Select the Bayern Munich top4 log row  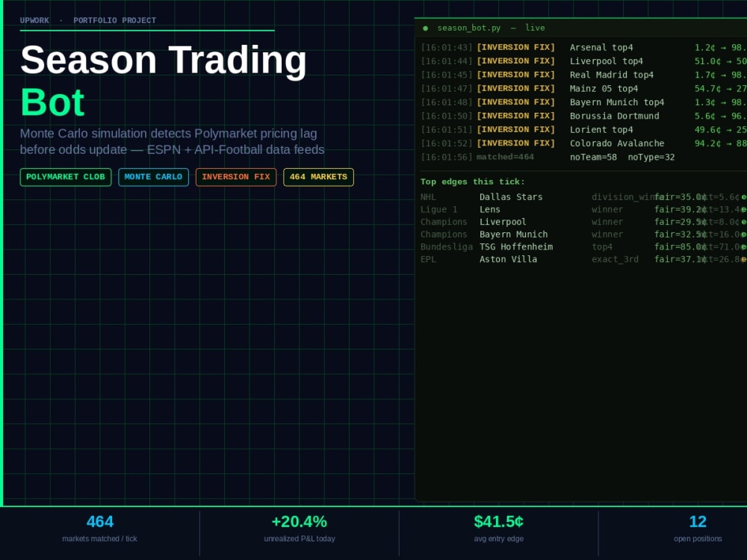point(583,102)
